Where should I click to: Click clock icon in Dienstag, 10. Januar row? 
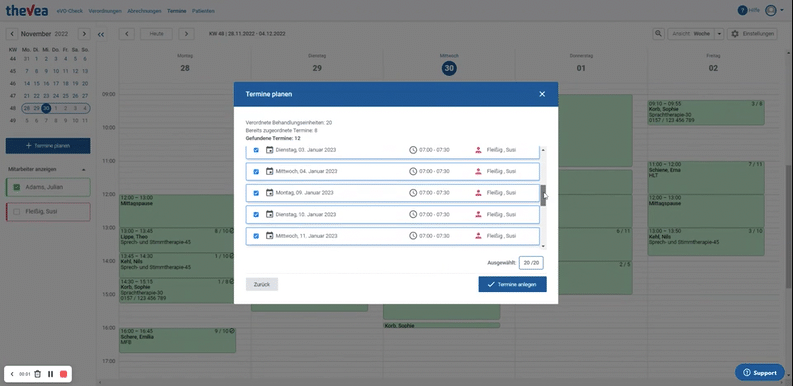(413, 215)
